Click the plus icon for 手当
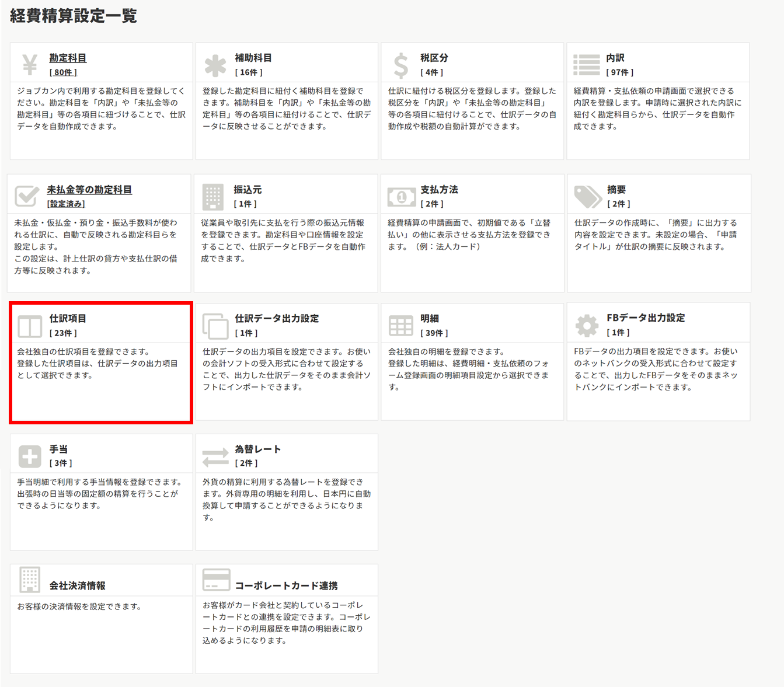 [x=30, y=456]
